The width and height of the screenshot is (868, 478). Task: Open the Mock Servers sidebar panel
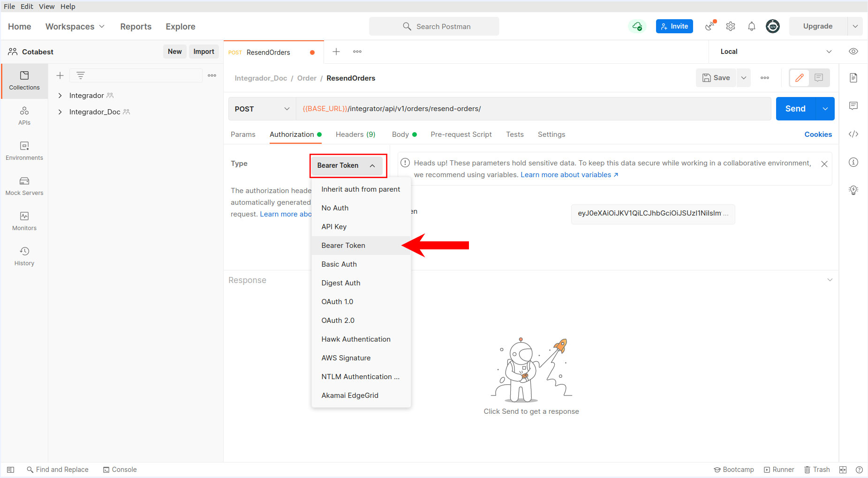[x=24, y=187]
